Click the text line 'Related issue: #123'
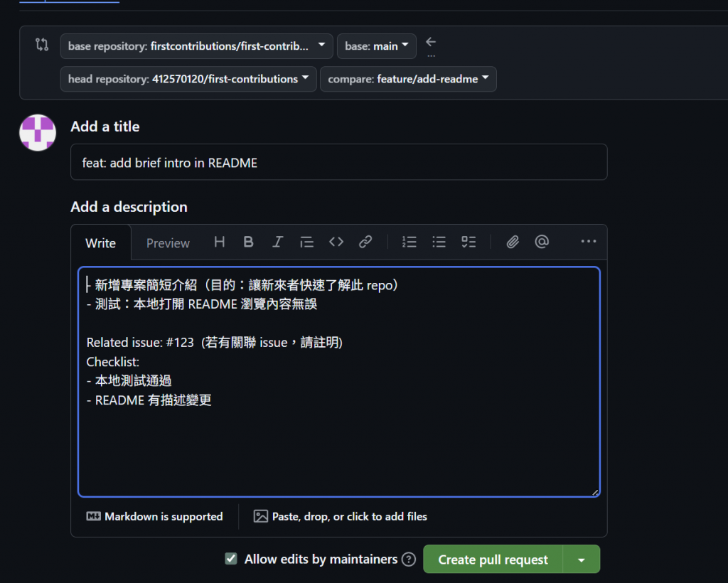 [x=140, y=343]
